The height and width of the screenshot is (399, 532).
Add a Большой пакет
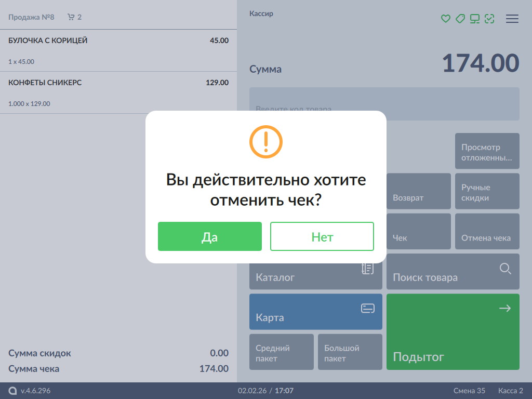(x=350, y=352)
